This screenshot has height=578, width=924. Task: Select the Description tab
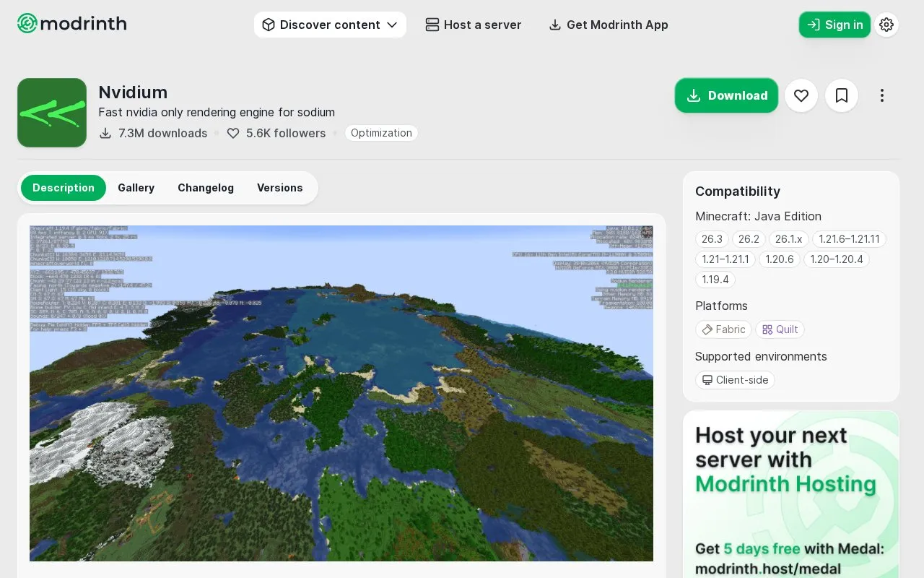(x=64, y=188)
